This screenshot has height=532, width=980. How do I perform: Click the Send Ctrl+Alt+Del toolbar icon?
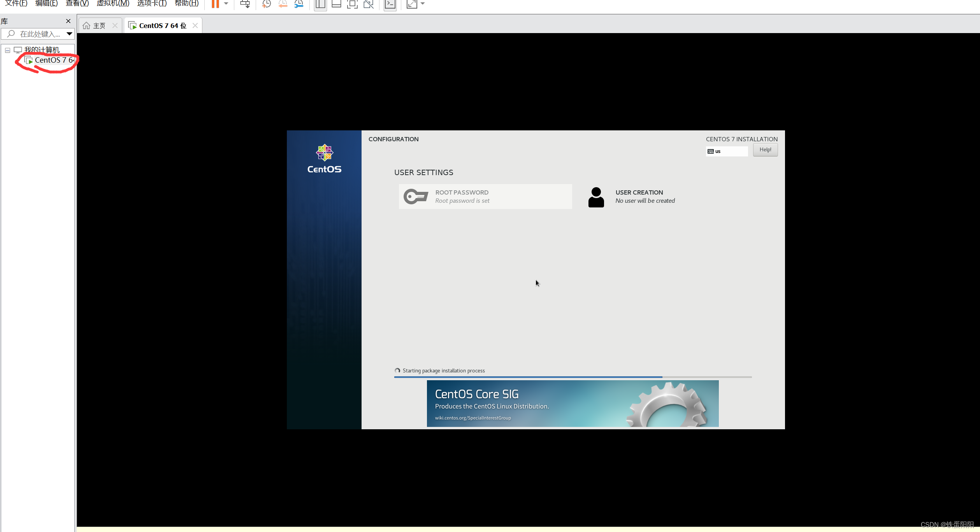[x=245, y=4]
